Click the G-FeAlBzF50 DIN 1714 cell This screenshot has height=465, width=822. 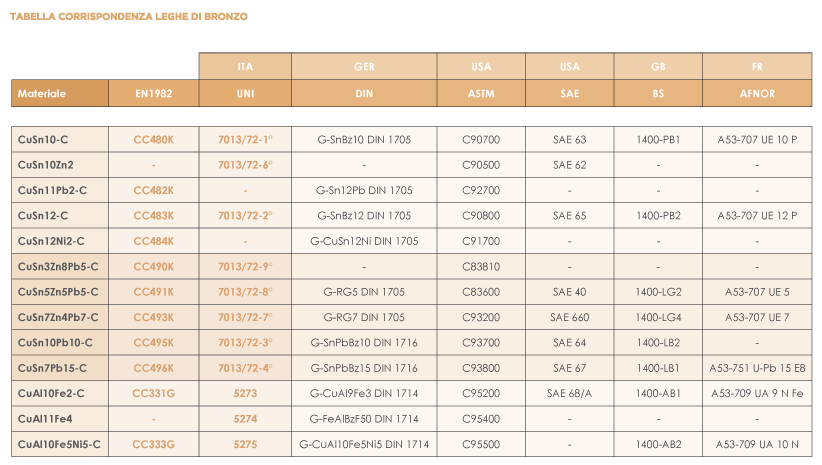(x=364, y=419)
